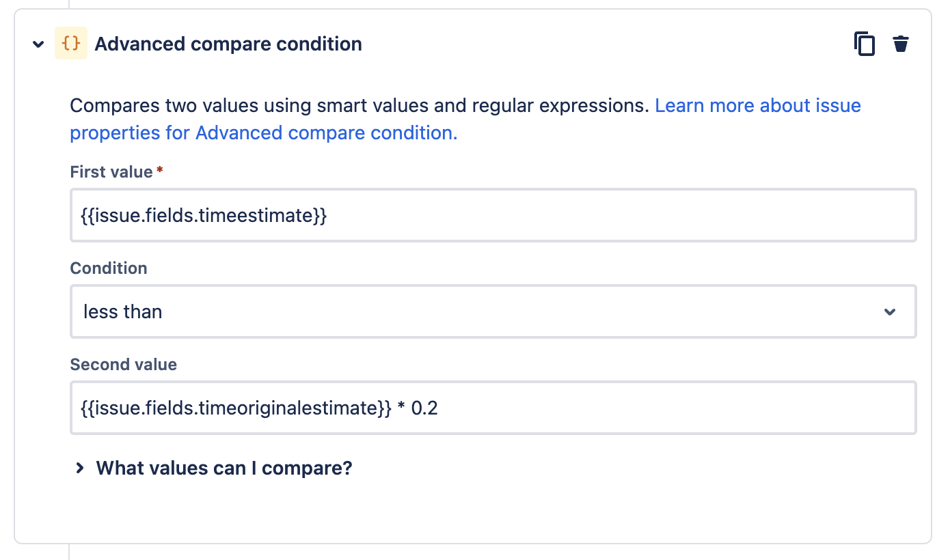950x560 pixels.
Task: Click the yellow curly braces condition icon
Action: (x=71, y=43)
